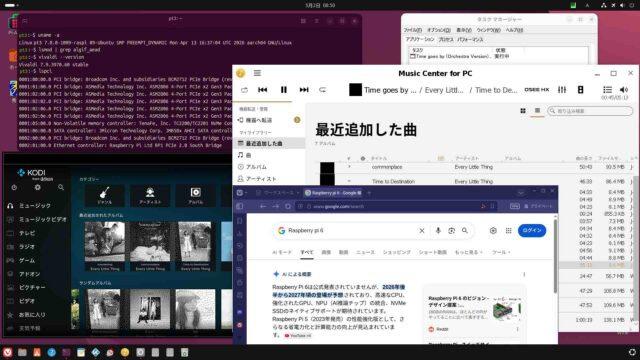Image resolution: width=640 pixels, height=360 pixels.
Task: Switch to Google ニュース results tab
Action: pyautogui.click(x=365, y=252)
